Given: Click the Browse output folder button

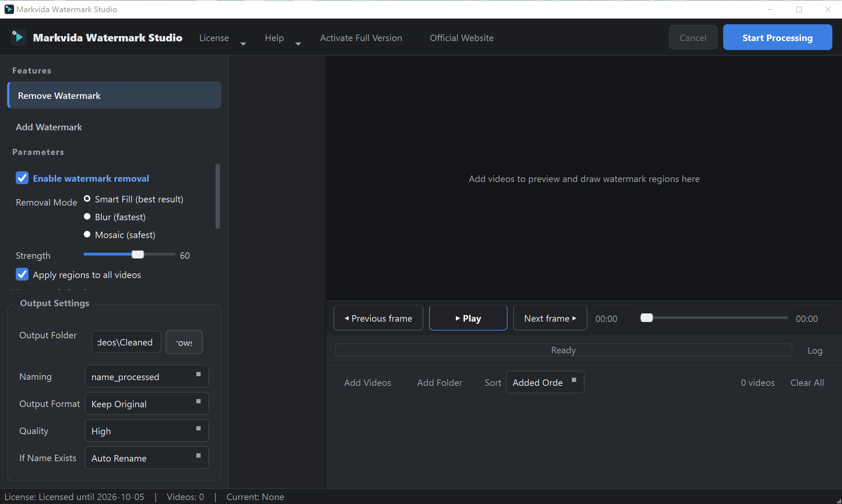Looking at the screenshot, I should (184, 342).
